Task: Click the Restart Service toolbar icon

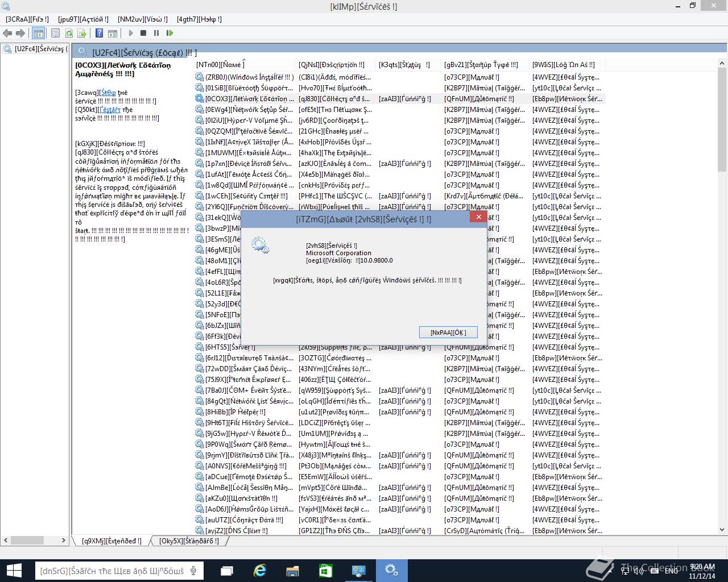Action: pyautogui.click(x=169, y=34)
